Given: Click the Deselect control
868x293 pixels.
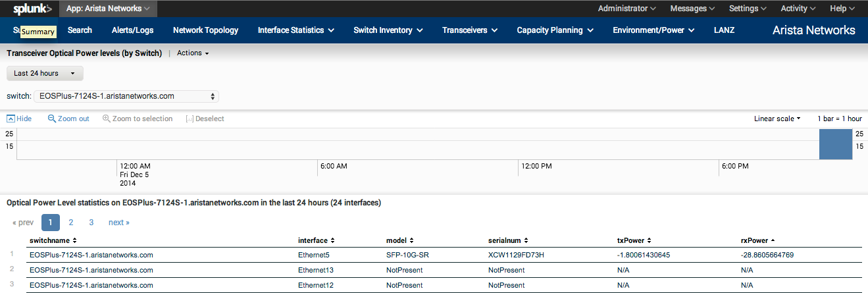Looking at the screenshot, I should [205, 119].
